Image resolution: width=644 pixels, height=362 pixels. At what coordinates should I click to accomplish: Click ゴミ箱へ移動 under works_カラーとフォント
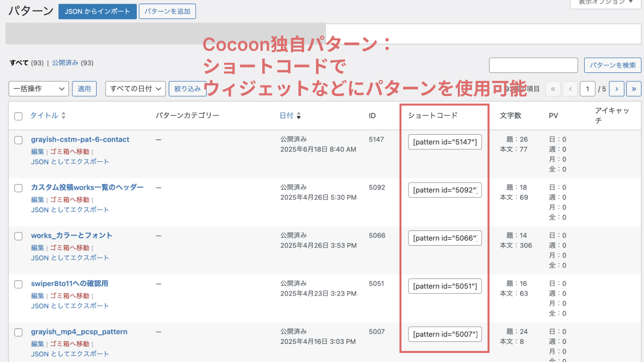(69, 248)
